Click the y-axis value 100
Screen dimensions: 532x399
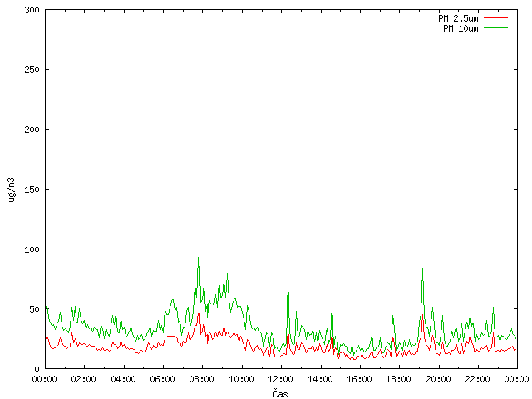pyautogui.click(x=32, y=249)
